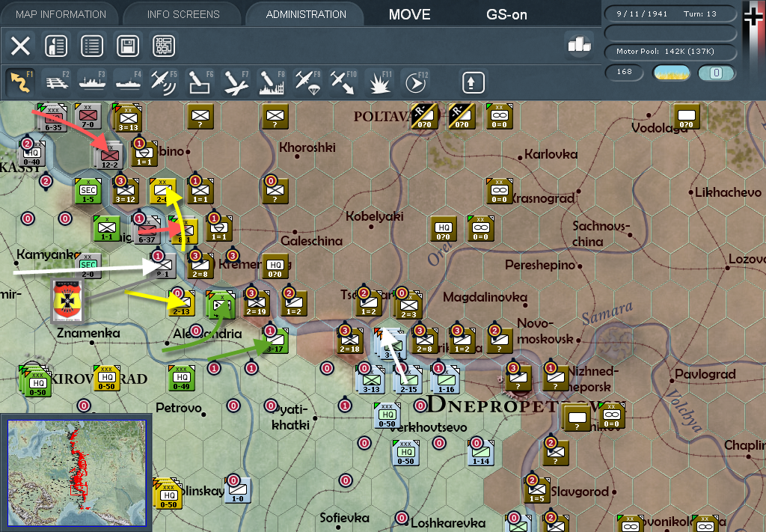This screenshot has width=766, height=532.
Task: Toggle the bar chart blocks icon
Action: point(580,44)
